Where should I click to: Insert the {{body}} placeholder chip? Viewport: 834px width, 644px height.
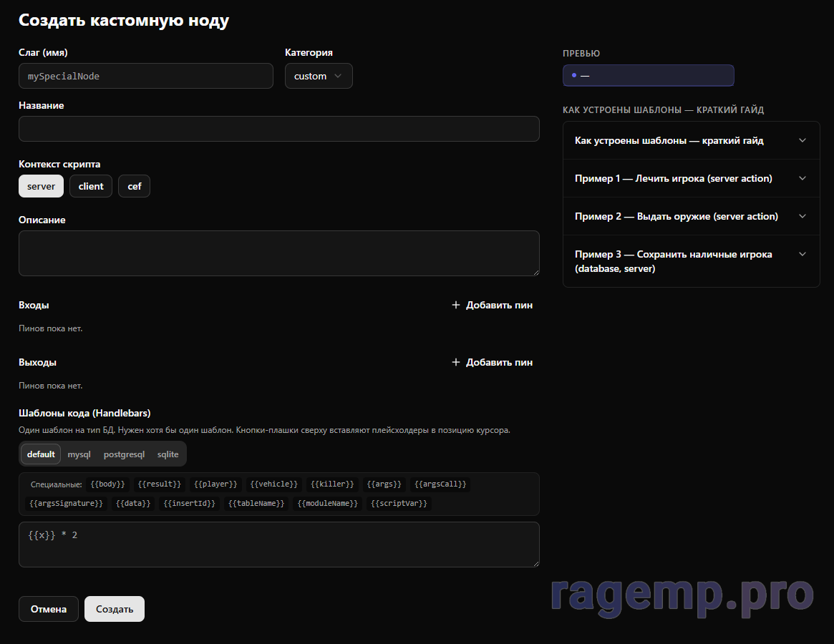(x=108, y=484)
